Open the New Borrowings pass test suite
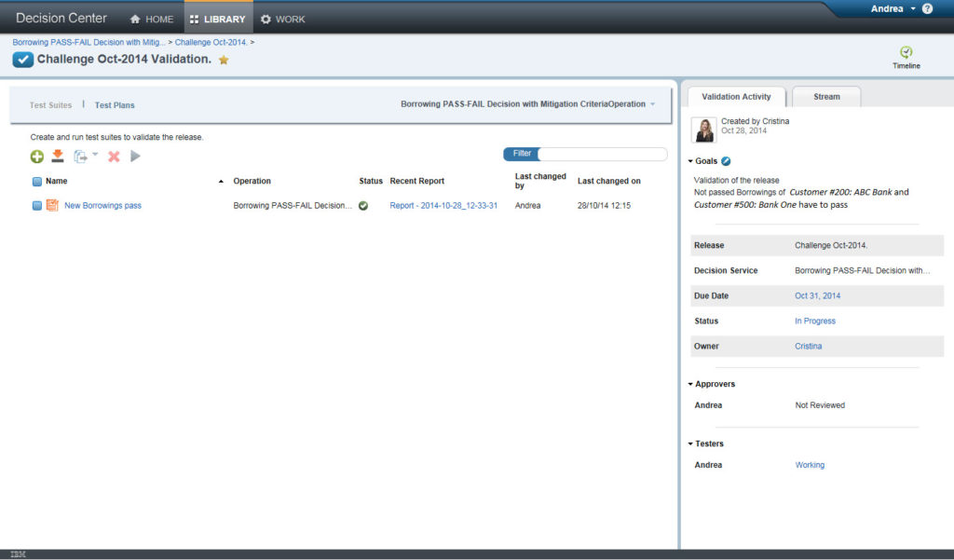 click(x=102, y=206)
